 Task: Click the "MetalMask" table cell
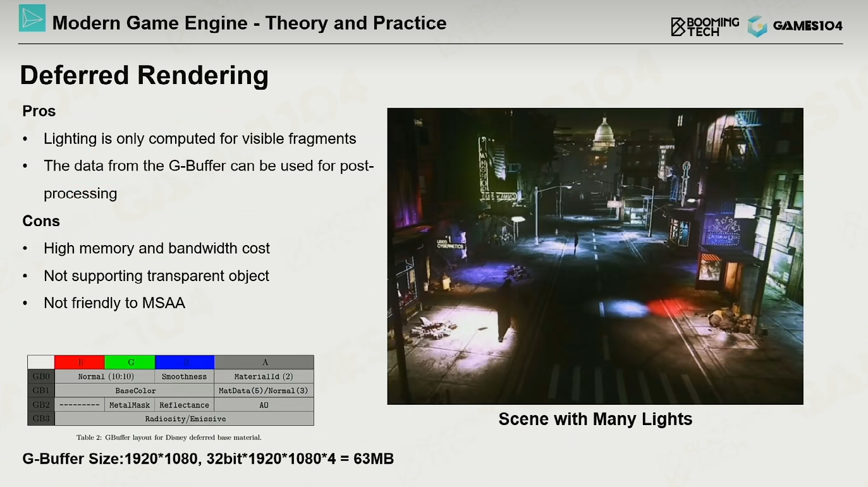pos(130,405)
